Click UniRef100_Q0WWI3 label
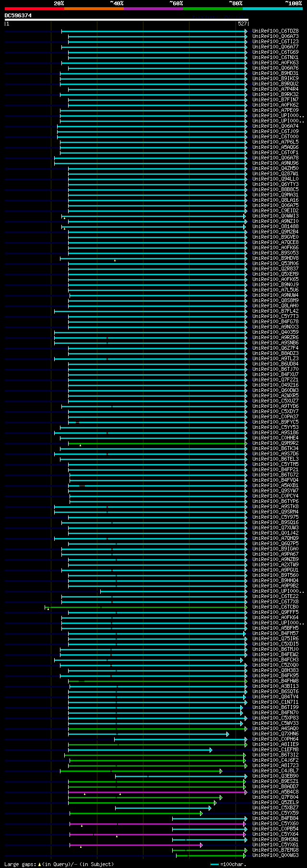The height and width of the screenshot is (868, 307). pyautogui.click(x=275, y=216)
